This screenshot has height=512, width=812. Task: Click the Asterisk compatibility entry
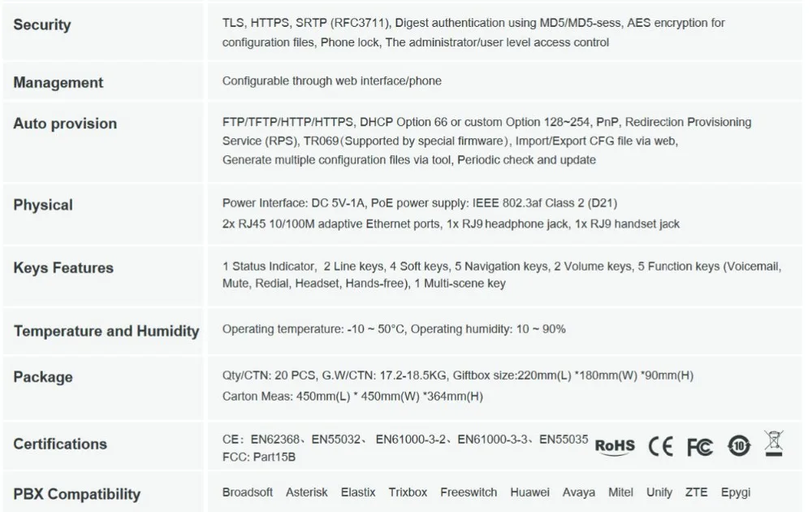click(x=307, y=492)
